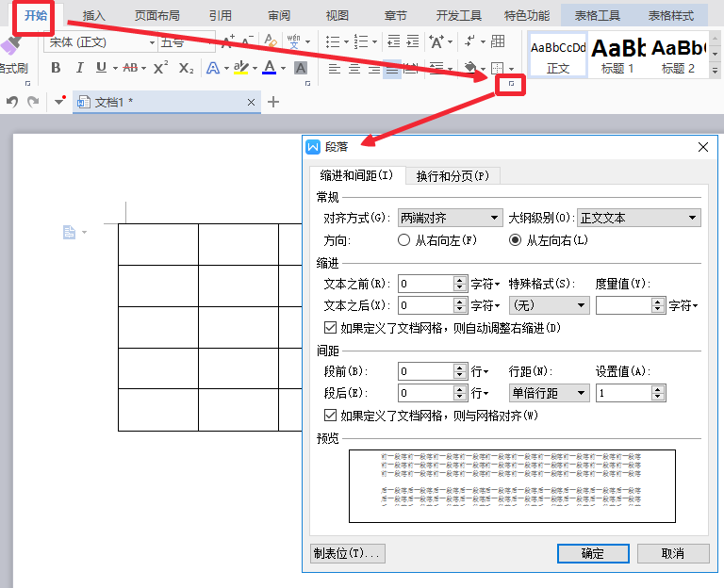Apply subscript X₂ formatting
724x588 pixels.
pos(186,68)
